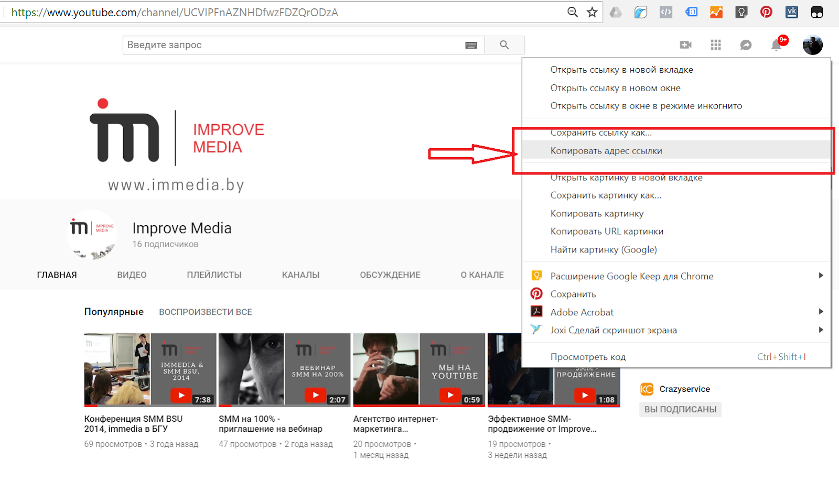Switch to the ВИДЕО tab
Screen dimensions: 839x504
coord(132,275)
